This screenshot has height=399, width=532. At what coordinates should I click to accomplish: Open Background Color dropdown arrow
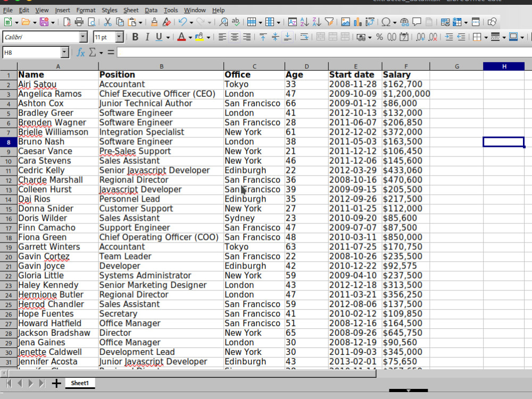click(x=208, y=37)
